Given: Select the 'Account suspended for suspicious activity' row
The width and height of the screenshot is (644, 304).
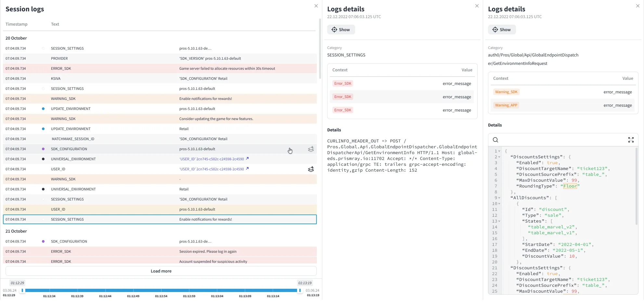Looking at the screenshot, I should 160,261.
